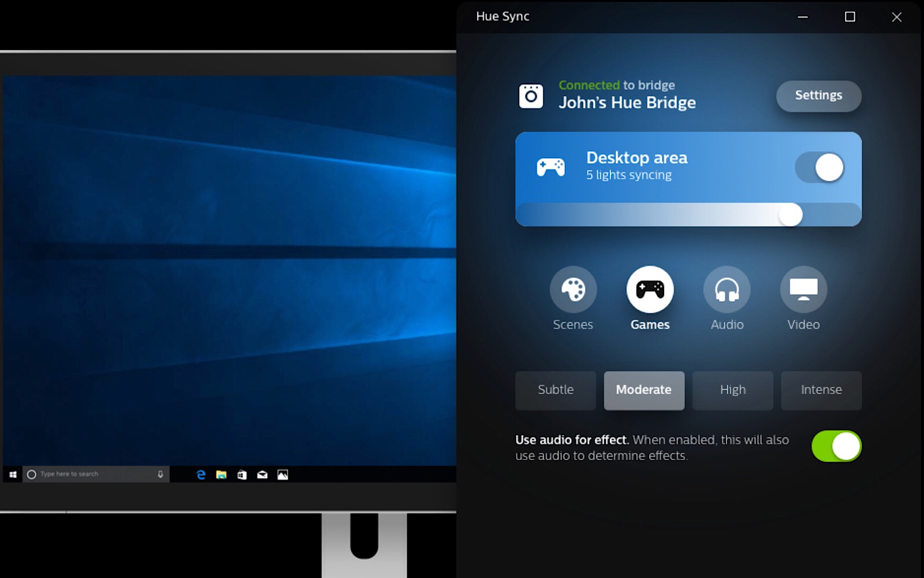Switch to Video monitor mode
The width and height of the screenshot is (924, 578).
(803, 290)
